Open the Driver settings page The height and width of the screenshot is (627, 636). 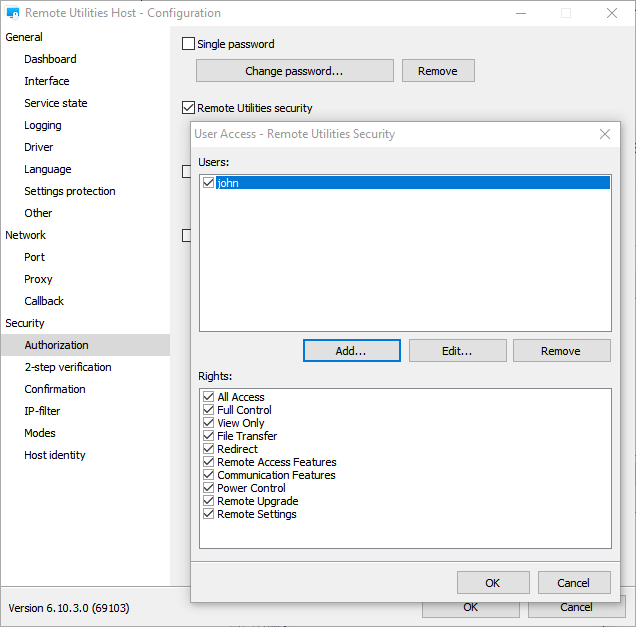[39, 147]
